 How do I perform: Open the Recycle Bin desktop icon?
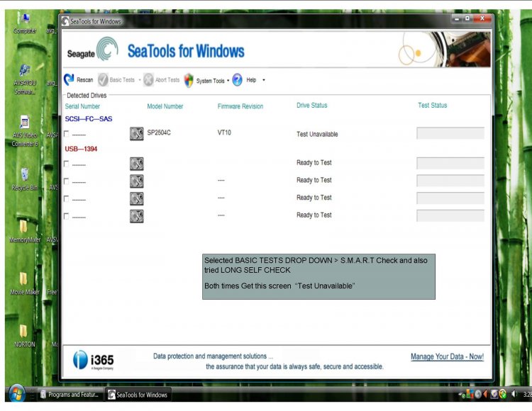[x=25, y=179]
